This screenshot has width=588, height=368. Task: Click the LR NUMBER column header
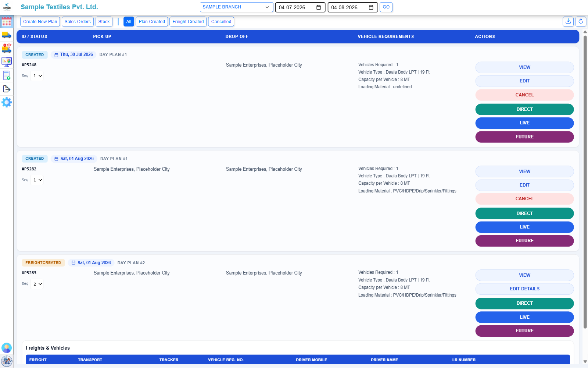coord(464,360)
